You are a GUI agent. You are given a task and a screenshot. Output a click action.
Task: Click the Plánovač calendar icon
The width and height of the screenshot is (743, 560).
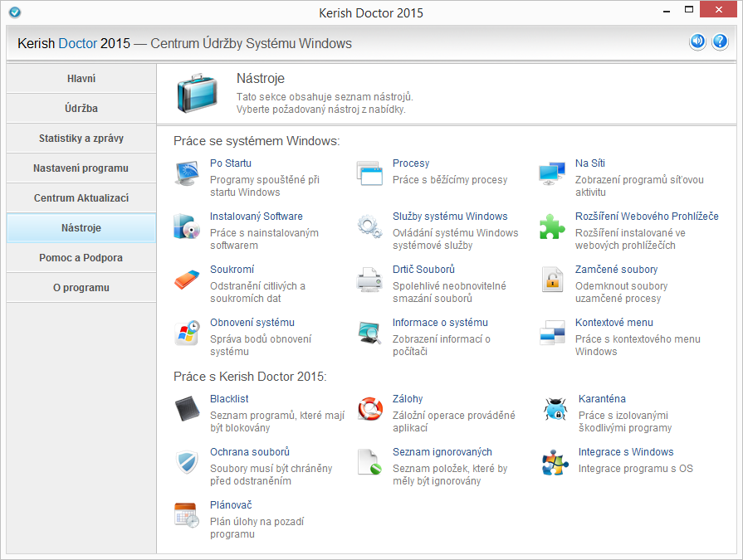[187, 515]
